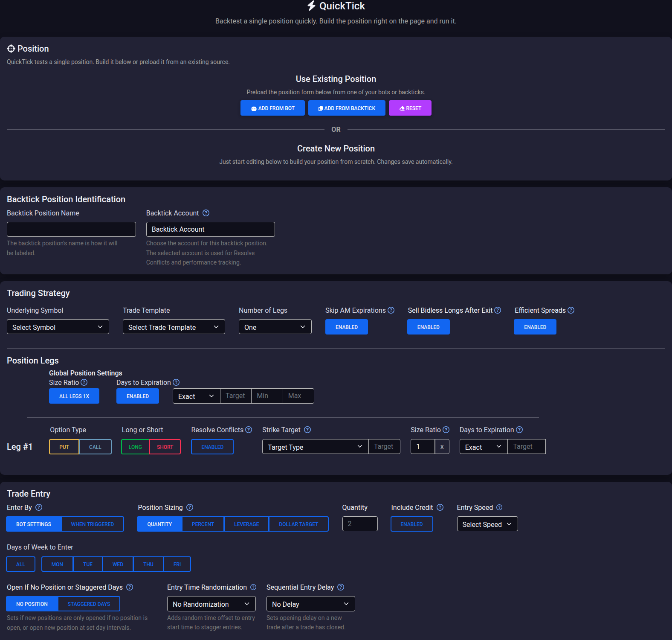Switch position sizing to Dollar Target
Viewport: 672px width, 640px height.
point(298,524)
